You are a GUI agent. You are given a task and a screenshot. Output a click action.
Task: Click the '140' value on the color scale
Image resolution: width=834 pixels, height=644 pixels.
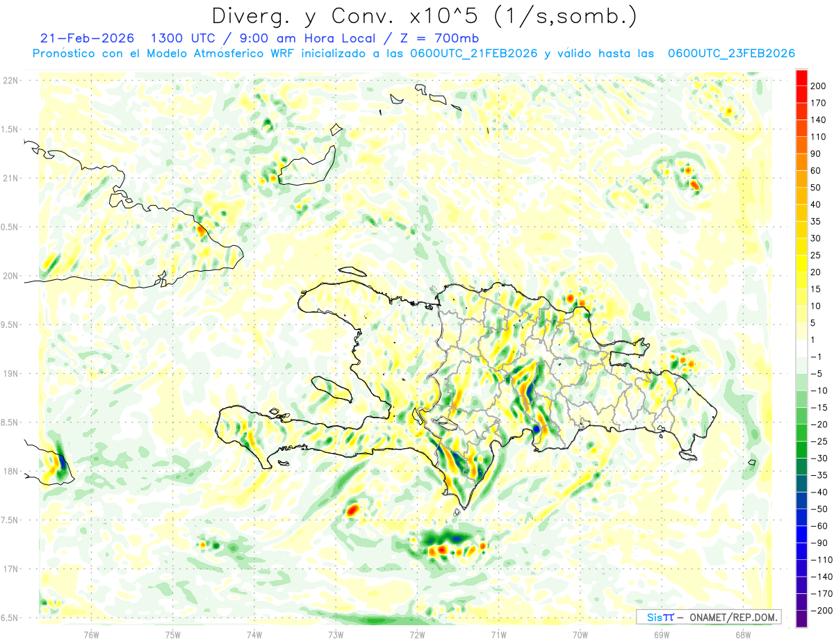pyautogui.click(x=819, y=120)
